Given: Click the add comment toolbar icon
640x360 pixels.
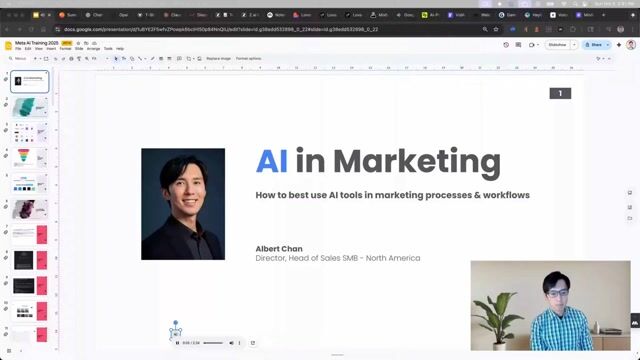Looking at the screenshot, I should [179, 59].
